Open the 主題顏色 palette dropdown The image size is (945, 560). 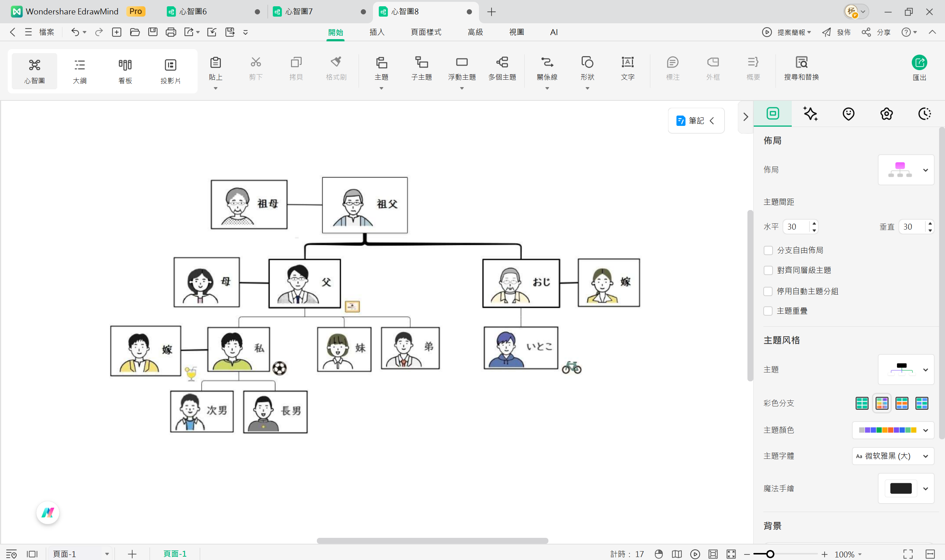[x=893, y=430]
